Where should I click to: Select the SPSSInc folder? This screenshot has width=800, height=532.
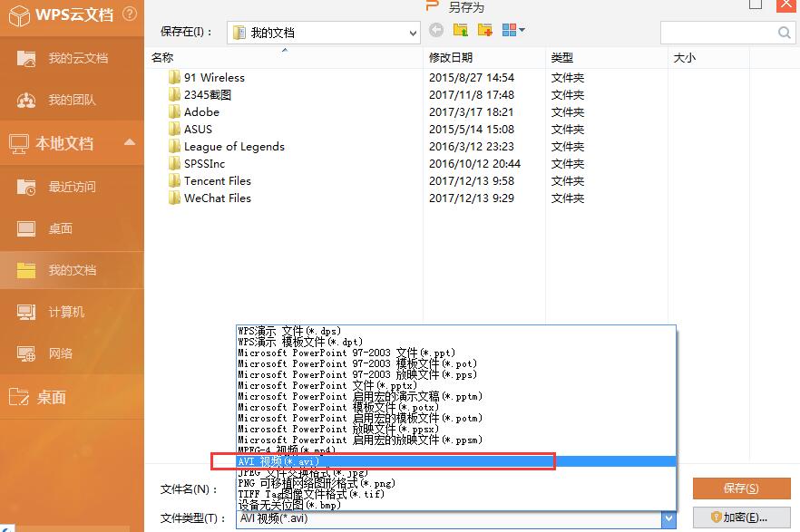pos(204,163)
